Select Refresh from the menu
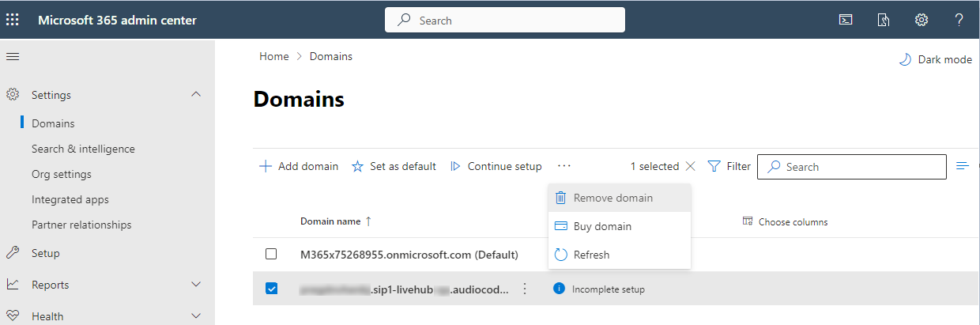980x325 pixels. pos(620,255)
